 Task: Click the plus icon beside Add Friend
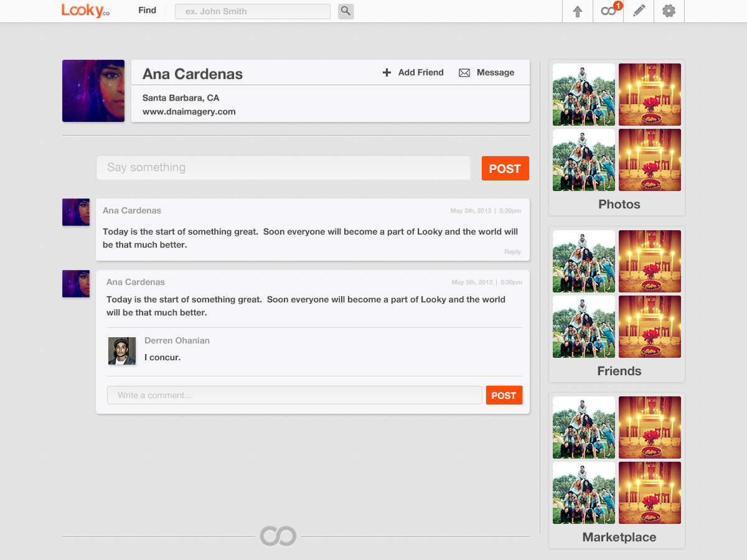387,73
